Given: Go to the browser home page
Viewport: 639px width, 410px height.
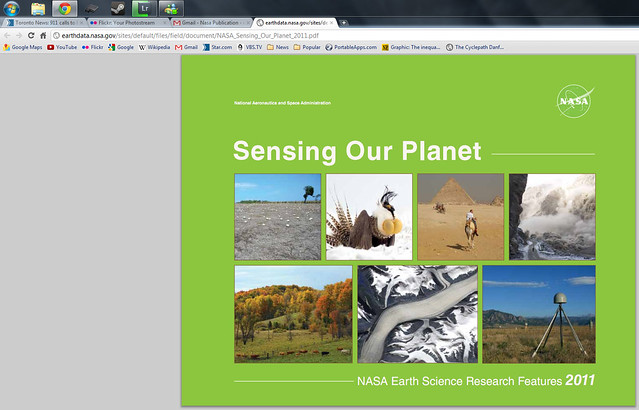Looking at the screenshot, I should (43, 35).
